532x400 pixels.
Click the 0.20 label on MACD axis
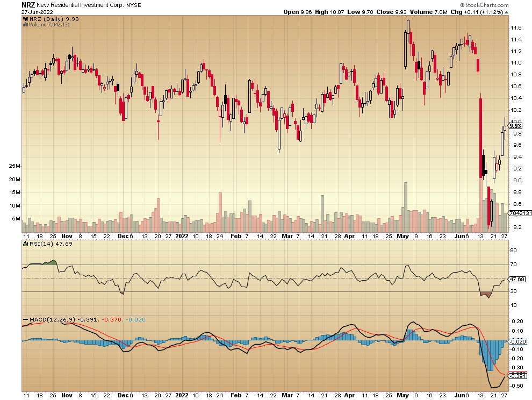pyautogui.click(x=517, y=321)
